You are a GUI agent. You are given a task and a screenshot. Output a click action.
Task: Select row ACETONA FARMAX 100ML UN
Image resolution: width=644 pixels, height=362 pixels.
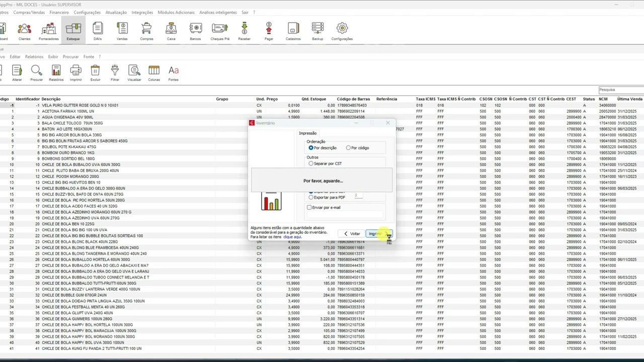pos(322,111)
